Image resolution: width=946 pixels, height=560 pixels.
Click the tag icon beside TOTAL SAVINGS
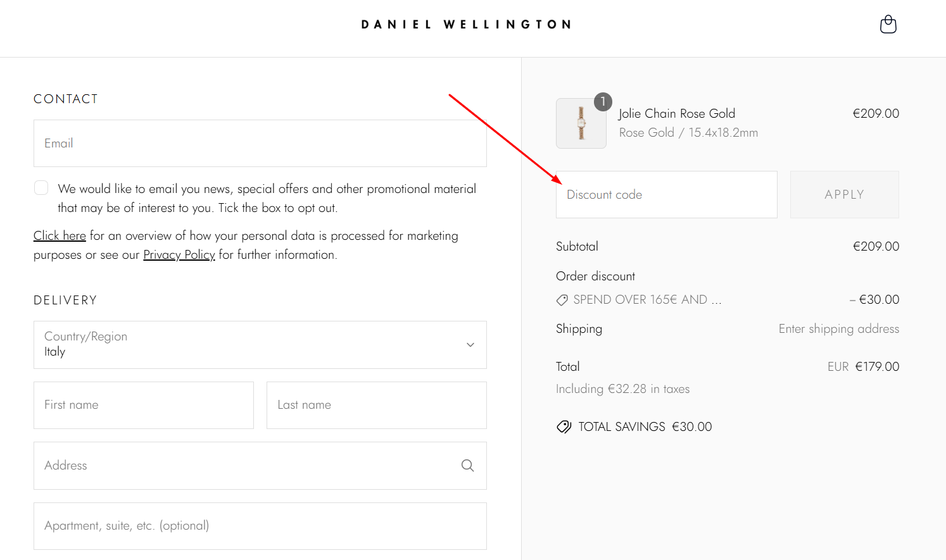564,426
